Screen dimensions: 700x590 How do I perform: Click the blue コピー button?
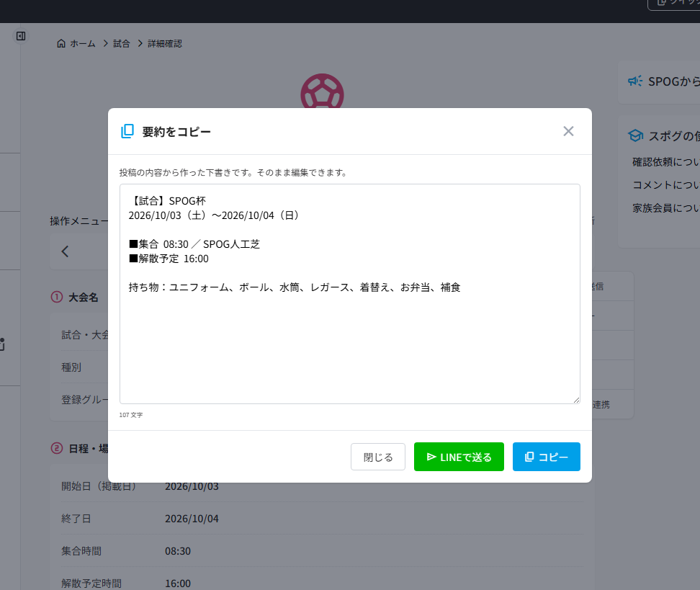(547, 457)
